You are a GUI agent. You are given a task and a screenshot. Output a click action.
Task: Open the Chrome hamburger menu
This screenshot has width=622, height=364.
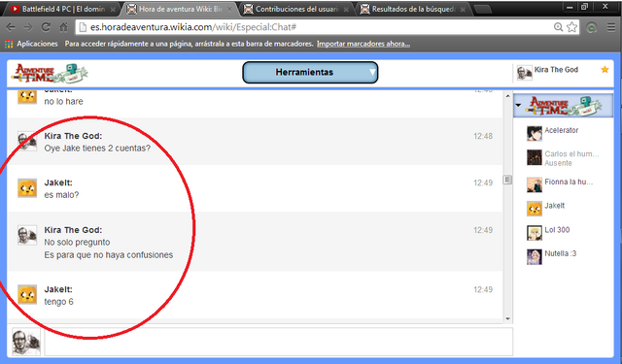[611, 27]
